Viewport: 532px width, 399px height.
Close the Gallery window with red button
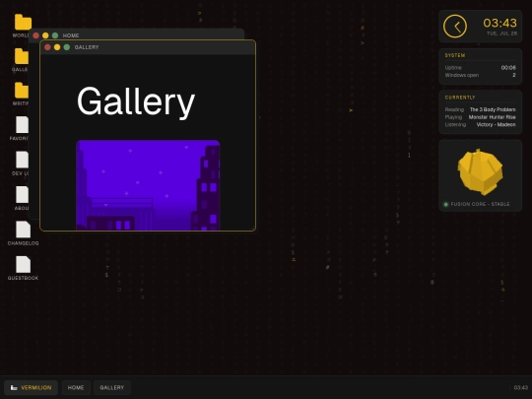pos(47,47)
